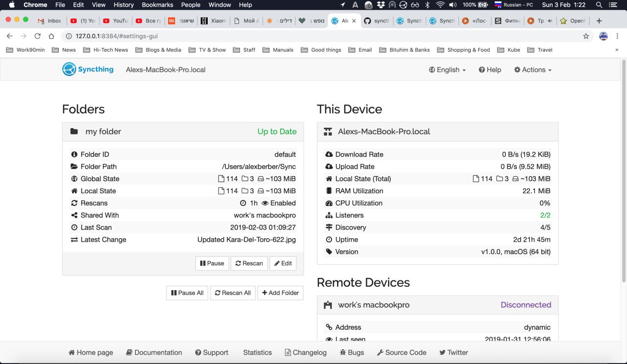Image resolution: width=627 pixels, height=364 pixels.
Task: Click the Global State globe icon
Action: click(x=74, y=179)
